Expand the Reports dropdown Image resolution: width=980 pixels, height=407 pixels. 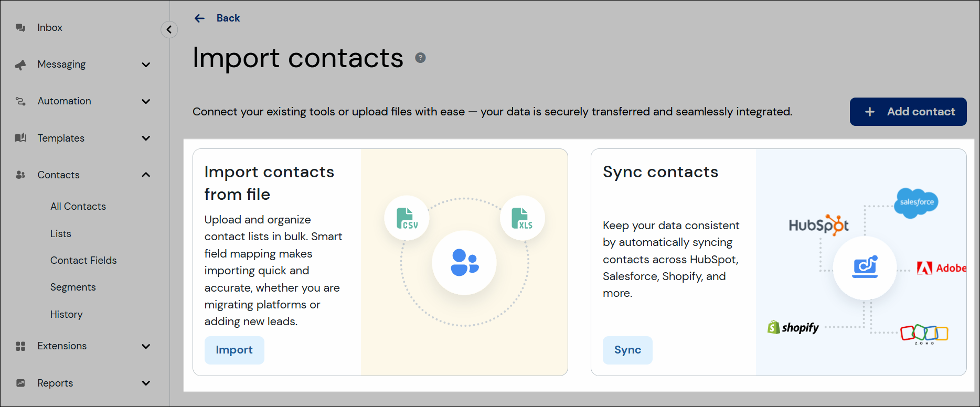[x=146, y=383]
